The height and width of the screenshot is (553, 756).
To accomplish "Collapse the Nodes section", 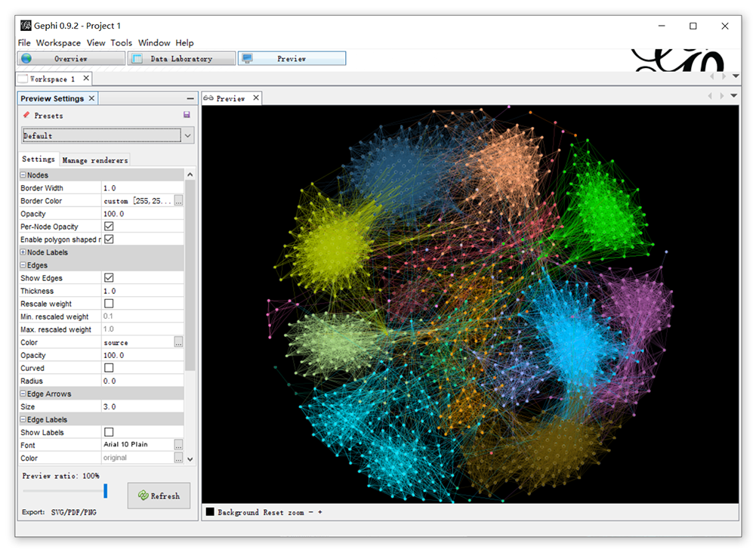I will [23, 175].
